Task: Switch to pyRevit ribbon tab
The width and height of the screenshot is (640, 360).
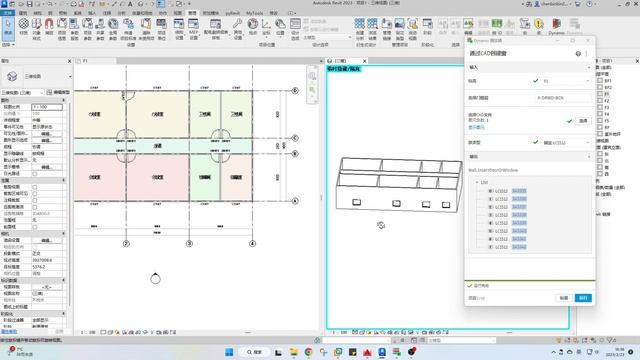Action: [233, 13]
